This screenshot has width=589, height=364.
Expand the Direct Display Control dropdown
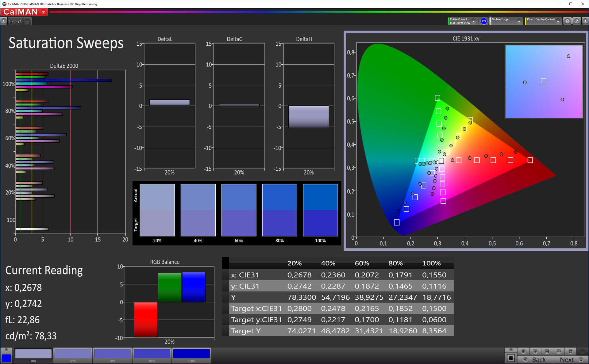(x=558, y=21)
